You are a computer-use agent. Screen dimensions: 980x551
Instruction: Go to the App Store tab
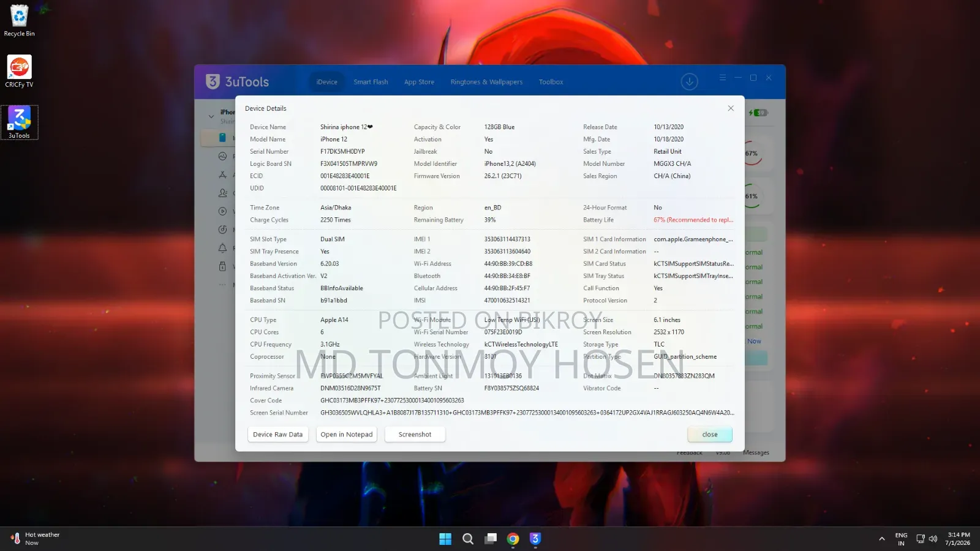[419, 82]
